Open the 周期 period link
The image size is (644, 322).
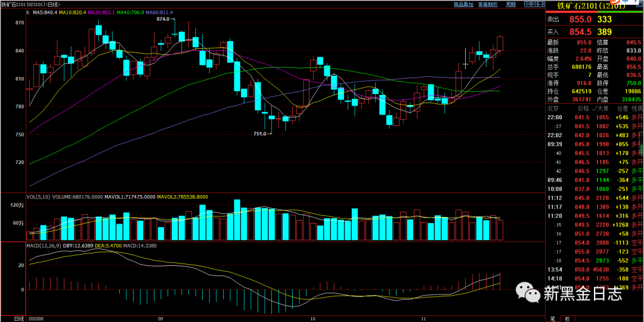pos(510,5)
